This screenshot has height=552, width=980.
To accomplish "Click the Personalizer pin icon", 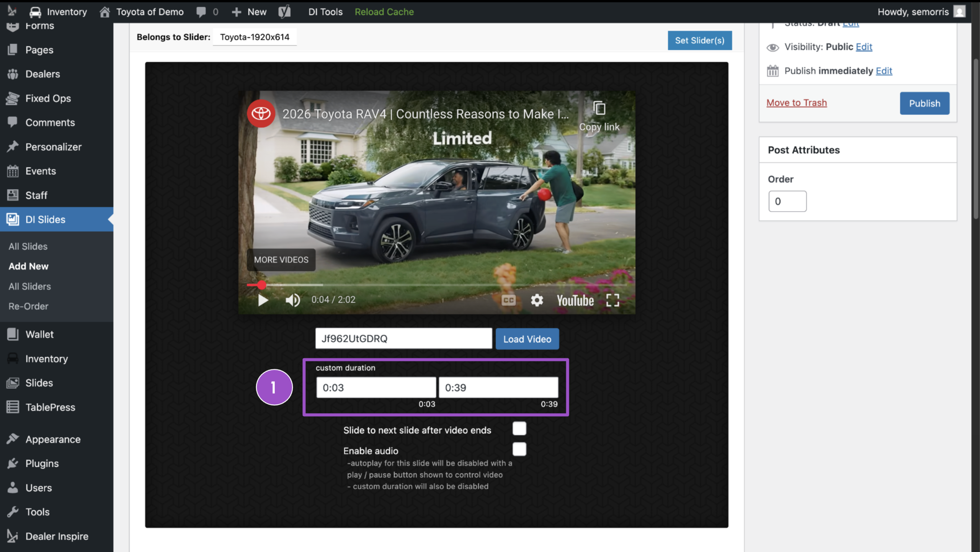I will 13,146.
